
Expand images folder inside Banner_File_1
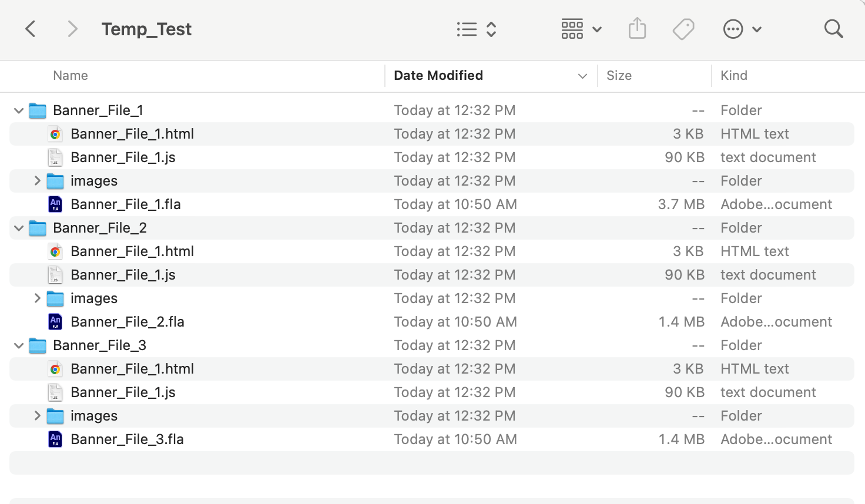click(x=37, y=181)
